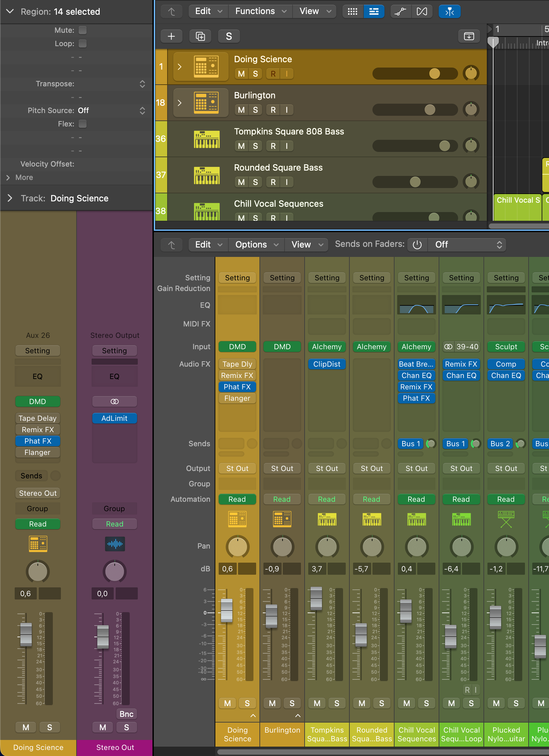Click Beat Breaker plugin slot

(416, 364)
